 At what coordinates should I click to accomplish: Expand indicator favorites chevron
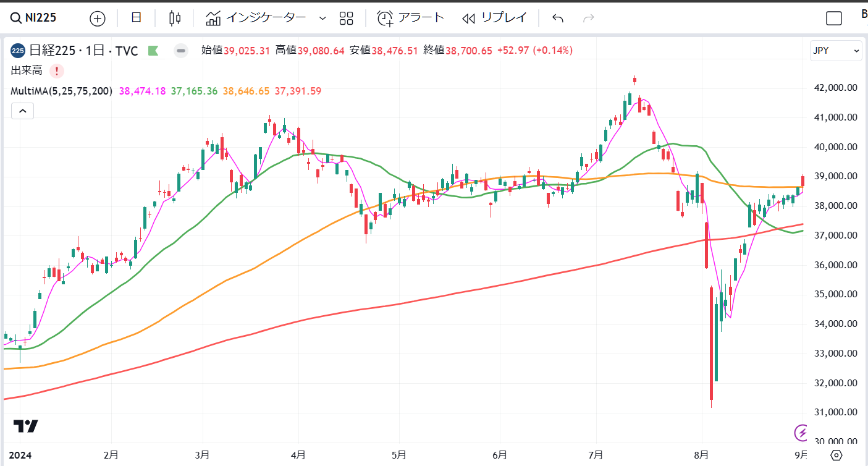(322, 19)
